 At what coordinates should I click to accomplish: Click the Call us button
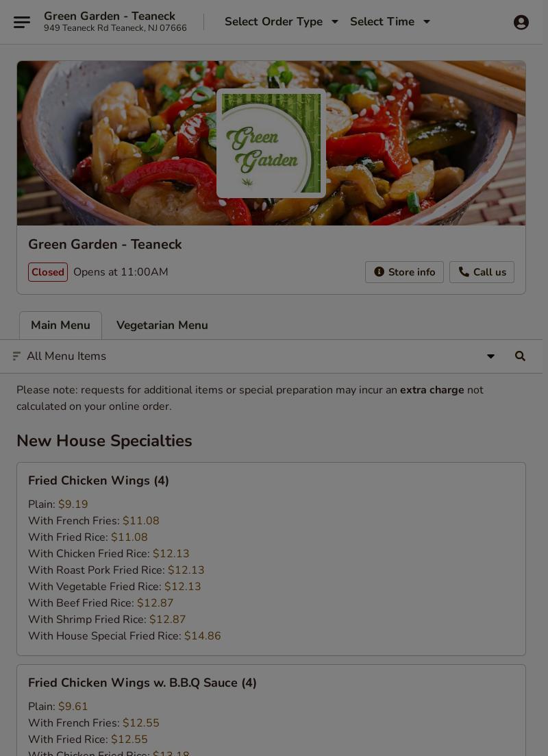pyautogui.click(x=482, y=272)
